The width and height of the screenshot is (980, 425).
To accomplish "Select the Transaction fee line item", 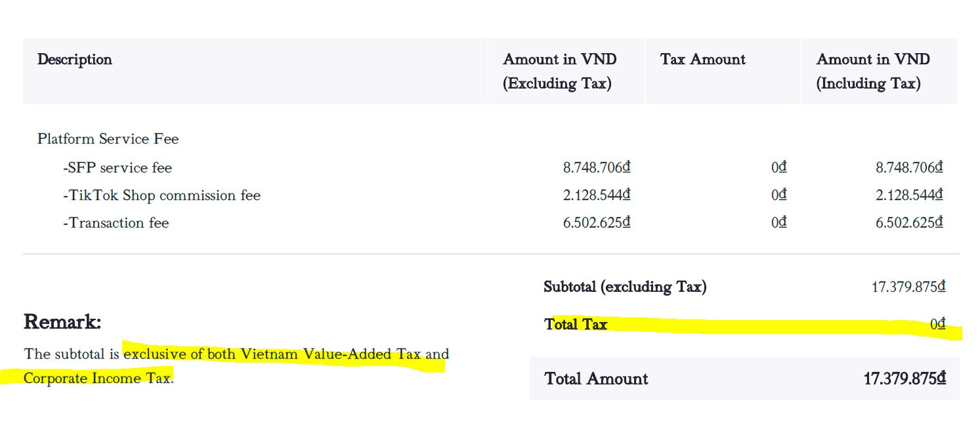I will [116, 223].
